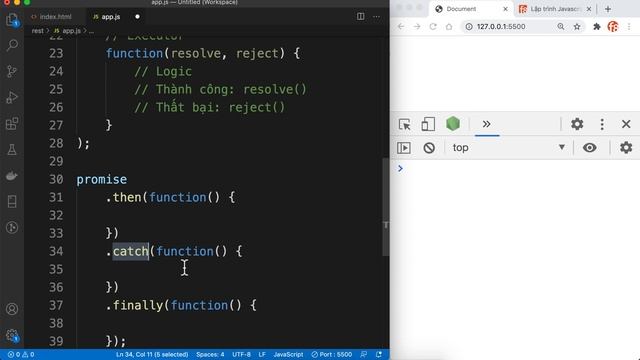Clear the console

(429, 148)
